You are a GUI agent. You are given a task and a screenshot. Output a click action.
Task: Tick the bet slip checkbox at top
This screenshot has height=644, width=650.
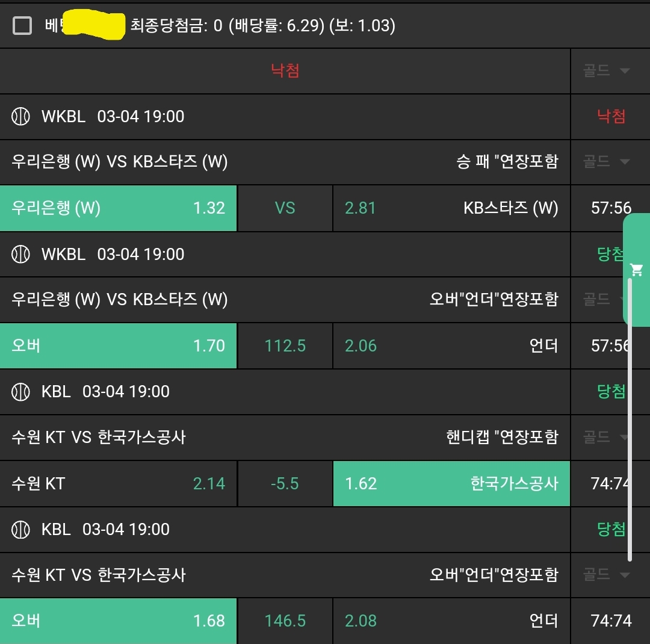[x=22, y=25]
